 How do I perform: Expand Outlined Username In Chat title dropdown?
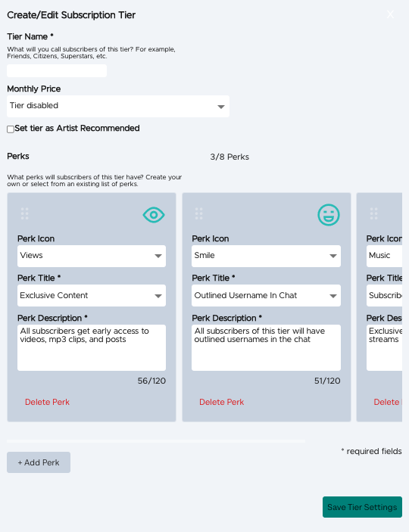point(266,296)
